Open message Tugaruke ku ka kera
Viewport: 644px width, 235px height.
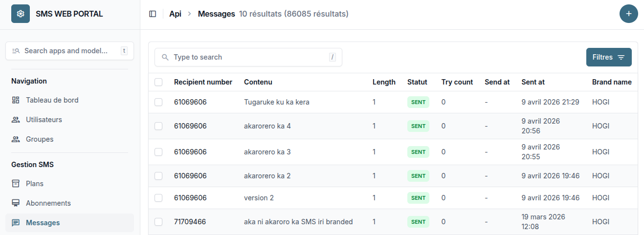(276, 102)
